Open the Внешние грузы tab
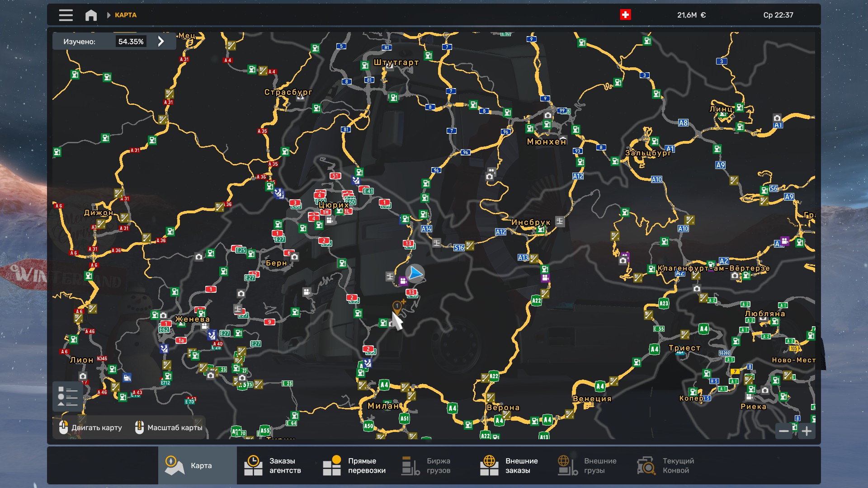This screenshot has width=868, height=488. [x=591, y=465]
